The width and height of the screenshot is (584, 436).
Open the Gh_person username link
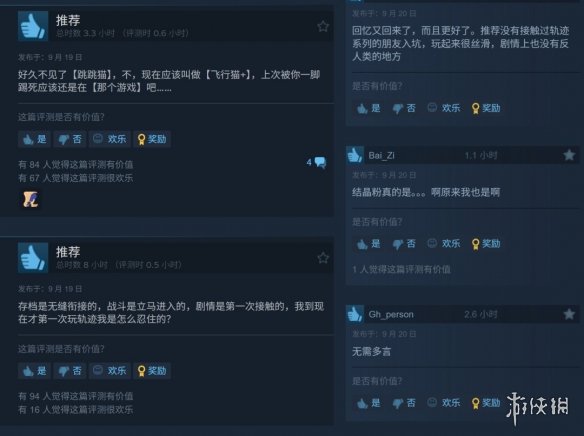[391, 314]
